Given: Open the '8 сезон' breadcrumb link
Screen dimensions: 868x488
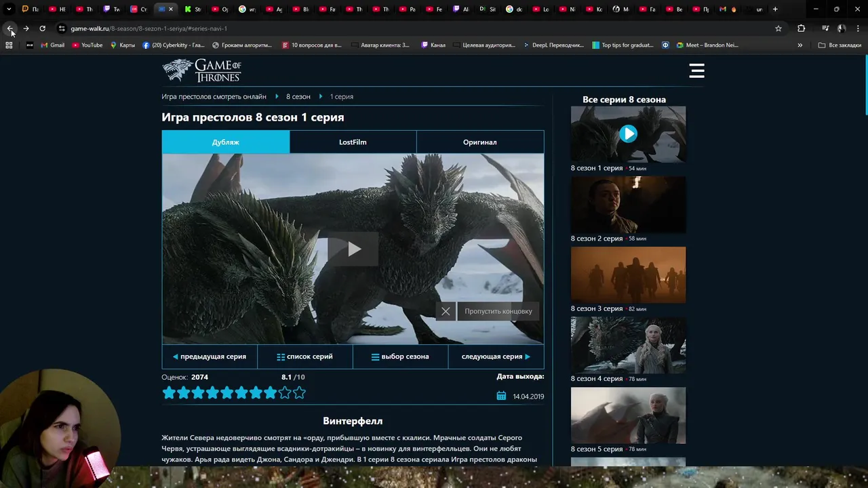Looking at the screenshot, I should click(x=298, y=96).
